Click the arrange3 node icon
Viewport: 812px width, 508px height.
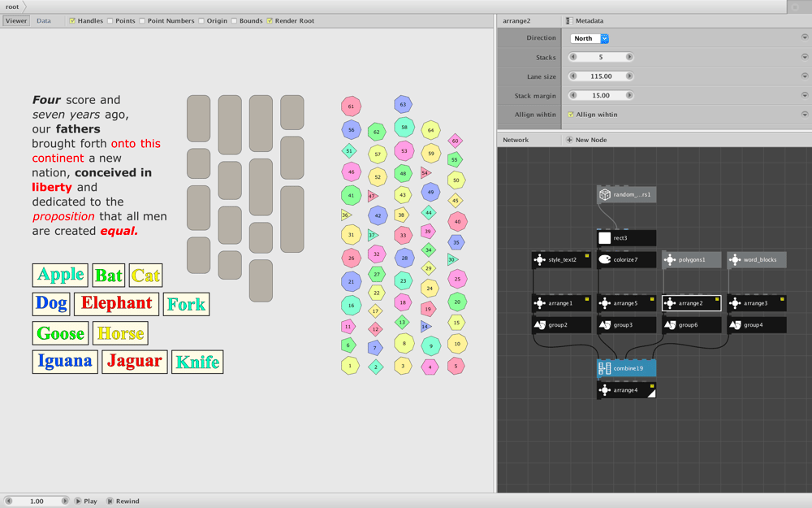[735, 303]
